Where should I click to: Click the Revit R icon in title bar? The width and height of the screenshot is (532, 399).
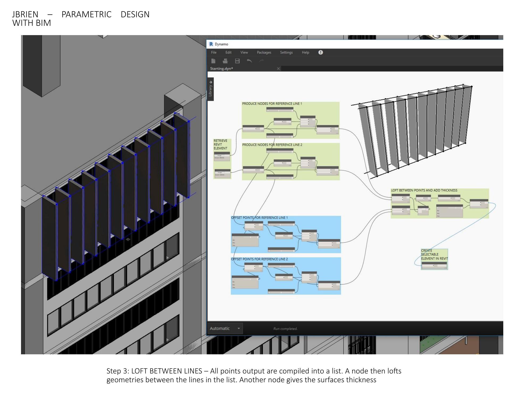211,44
